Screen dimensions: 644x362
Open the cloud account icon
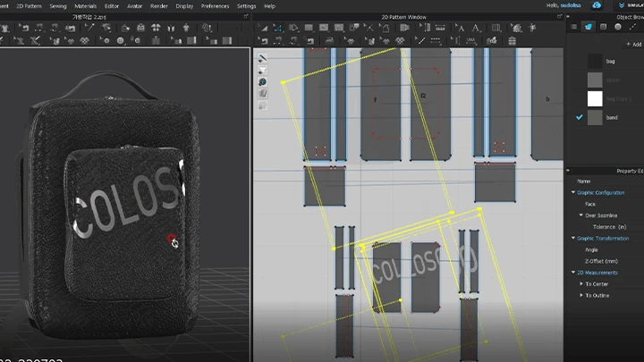click(x=597, y=5)
